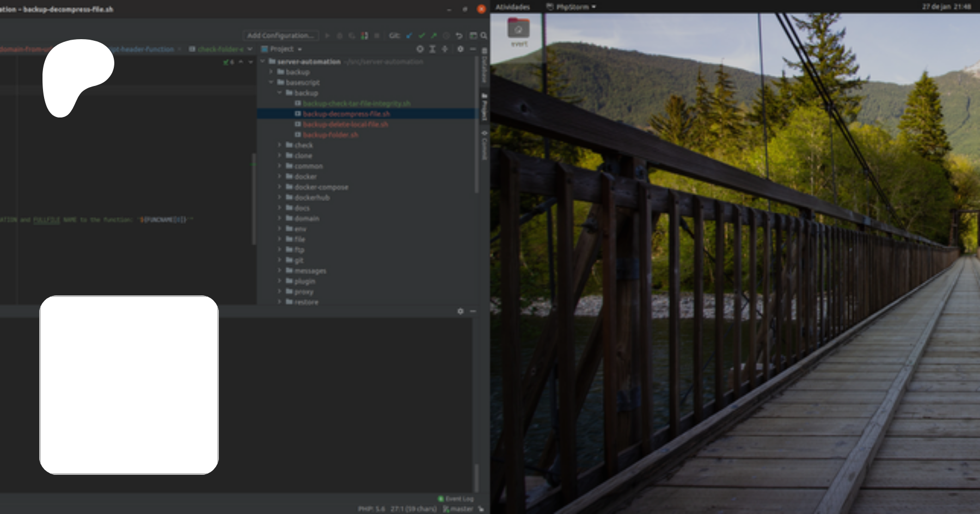Click the Git push arrow icon

pos(433,35)
